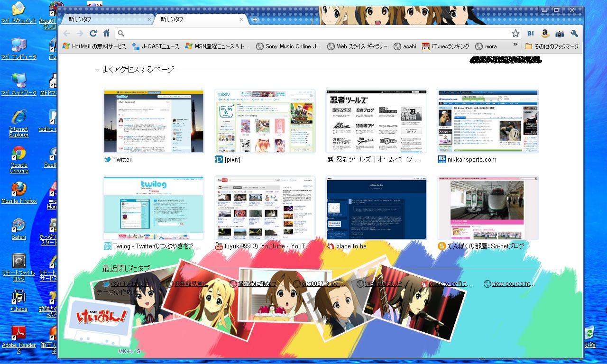
Task: Open マイ ネットワーク on the desktop
Action: (18, 85)
